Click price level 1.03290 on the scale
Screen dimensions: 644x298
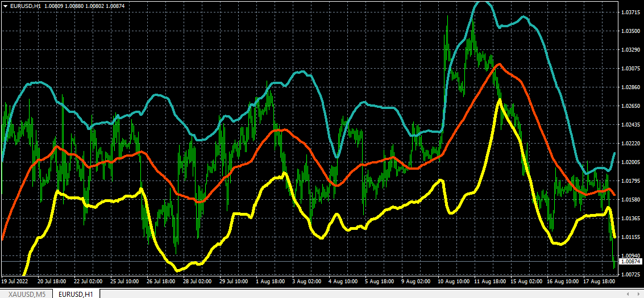click(x=631, y=49)
